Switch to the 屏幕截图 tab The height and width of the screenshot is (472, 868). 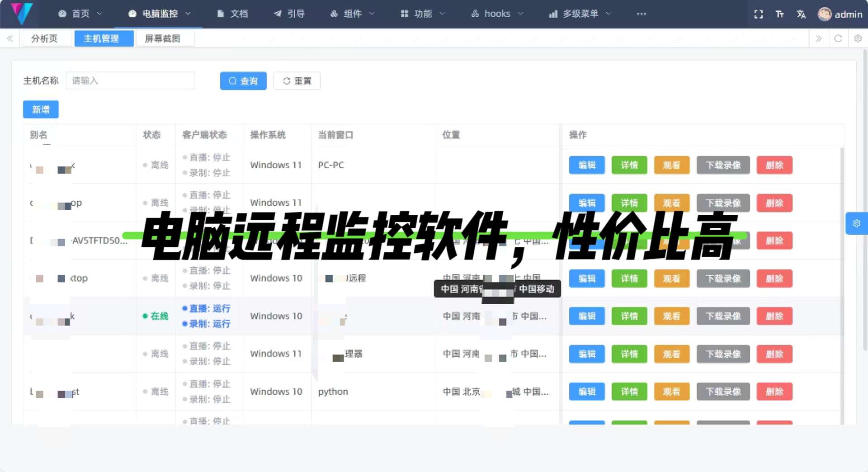coord(165,38)
